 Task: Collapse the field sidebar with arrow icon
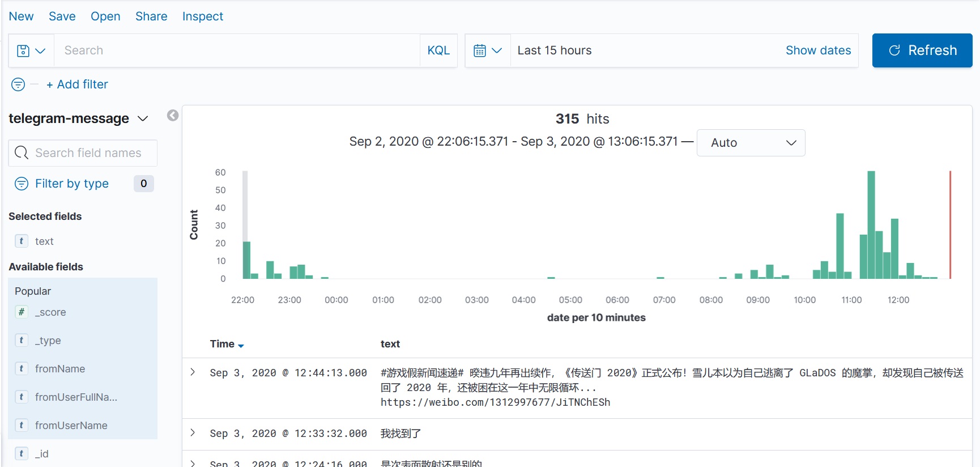173,116
